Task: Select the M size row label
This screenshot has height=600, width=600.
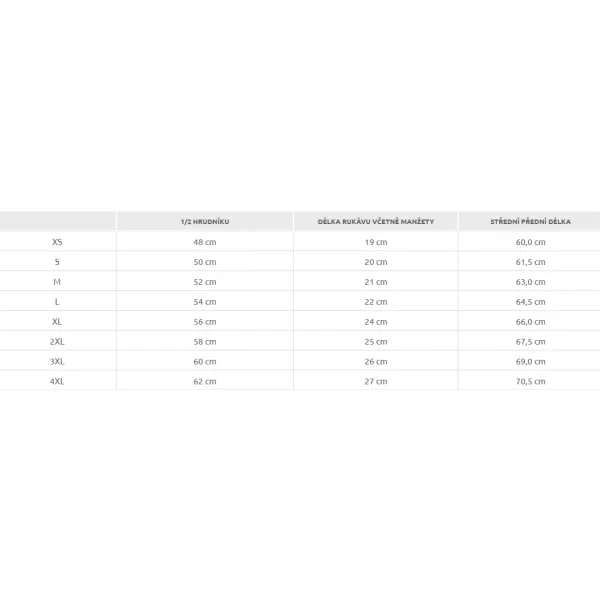Action: click(57, 282)
